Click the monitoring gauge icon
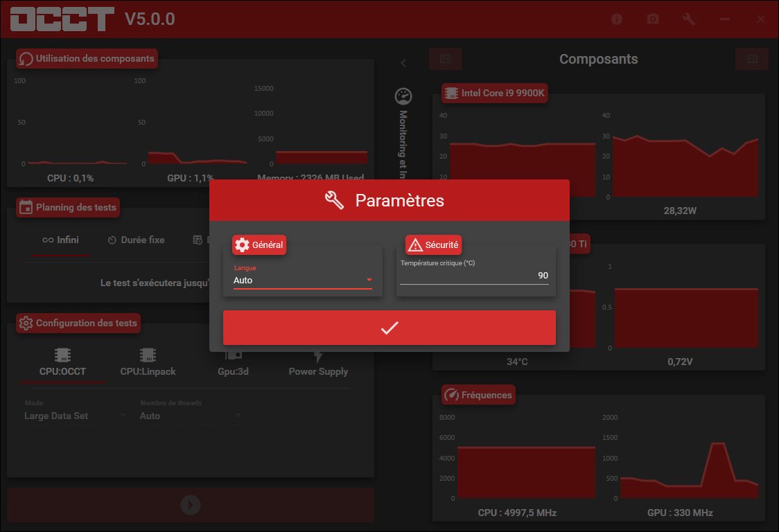This screenshot has width=779, height=532. pyautogui.click(x=403, y=96)
